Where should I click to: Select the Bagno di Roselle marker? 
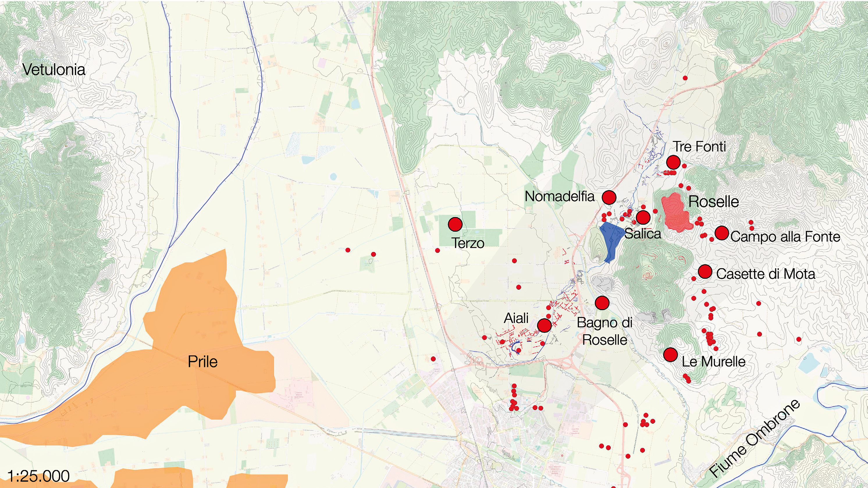pos(602,303)
